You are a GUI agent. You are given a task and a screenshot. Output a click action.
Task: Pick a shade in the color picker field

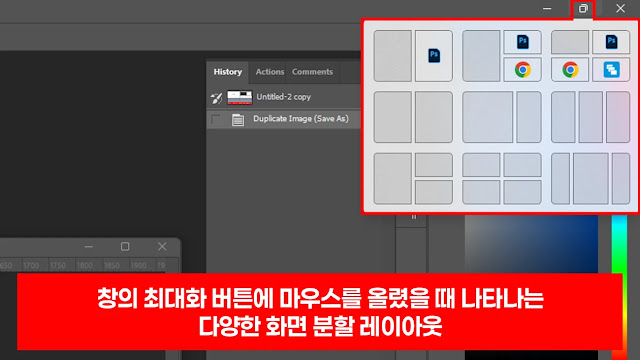tap(531, 244)
